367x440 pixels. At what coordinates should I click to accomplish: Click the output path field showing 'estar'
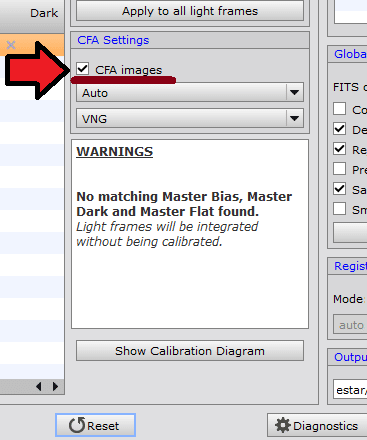tap(350, 389)
